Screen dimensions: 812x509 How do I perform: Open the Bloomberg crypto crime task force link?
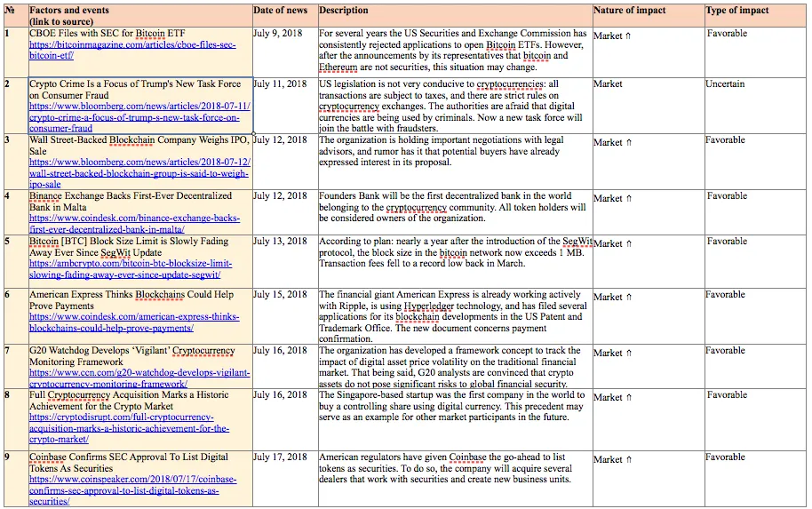point(139,117)
